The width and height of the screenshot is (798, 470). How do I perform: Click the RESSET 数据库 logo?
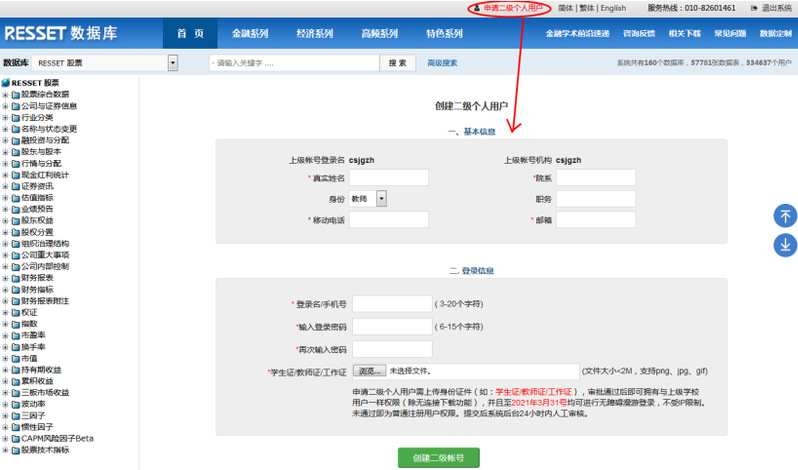click(61, 33)
